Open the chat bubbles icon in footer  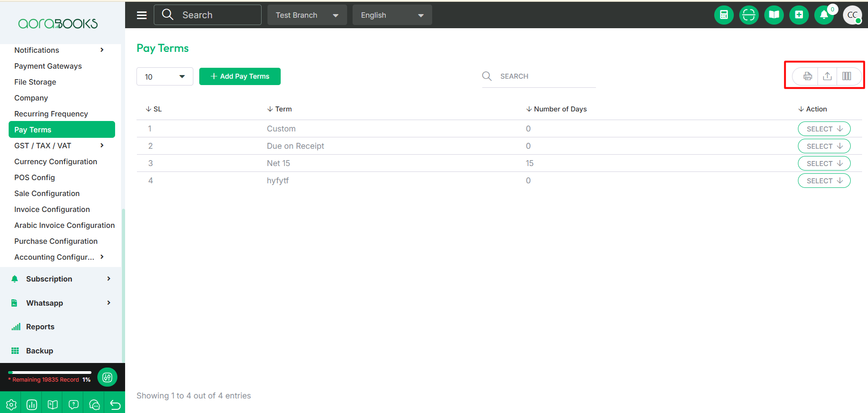95,405
